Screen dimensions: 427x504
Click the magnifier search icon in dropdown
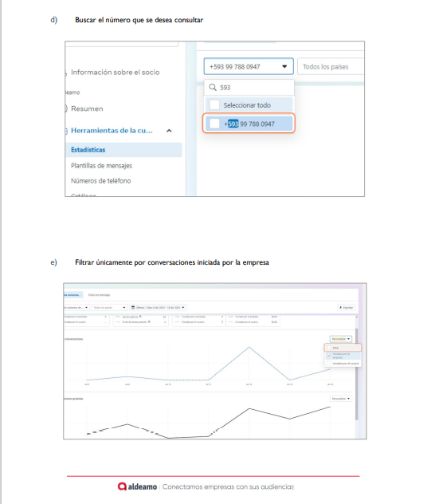tap(213, 87)
